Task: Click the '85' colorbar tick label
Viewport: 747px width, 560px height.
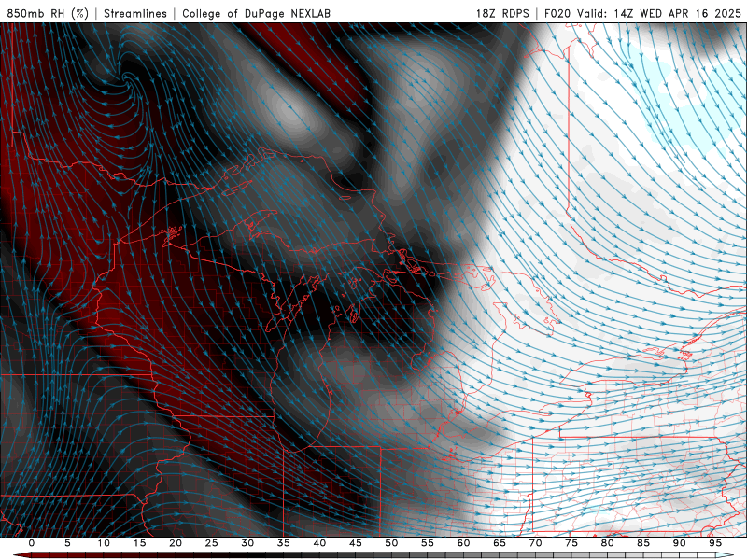Action: point(643,543)
